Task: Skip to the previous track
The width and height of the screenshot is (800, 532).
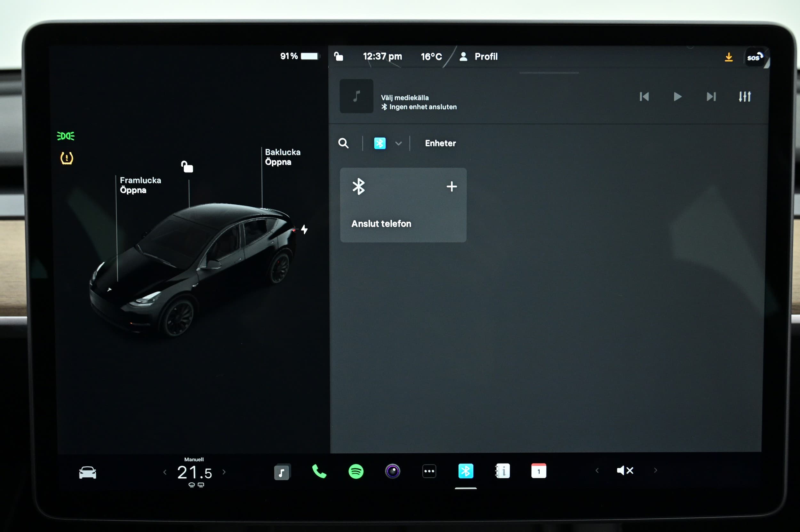Action: tap(644, 97)
